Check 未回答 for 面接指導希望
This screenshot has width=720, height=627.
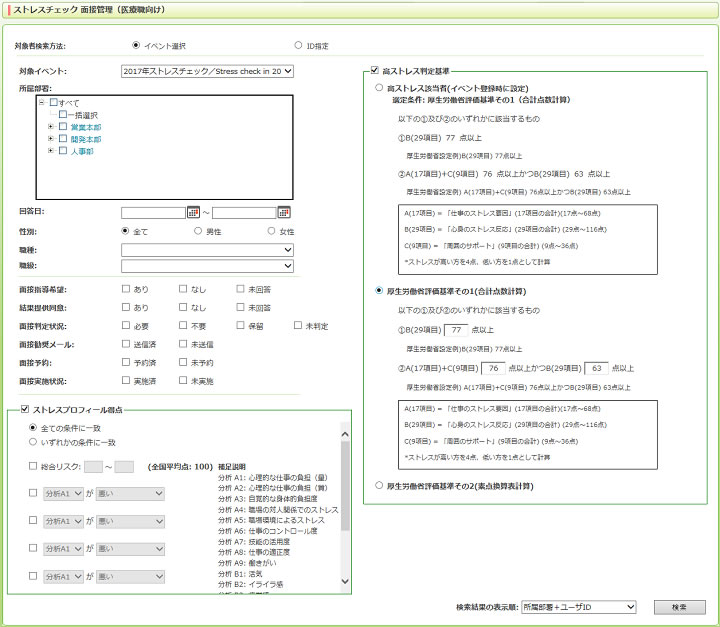[x=240, y=288]
